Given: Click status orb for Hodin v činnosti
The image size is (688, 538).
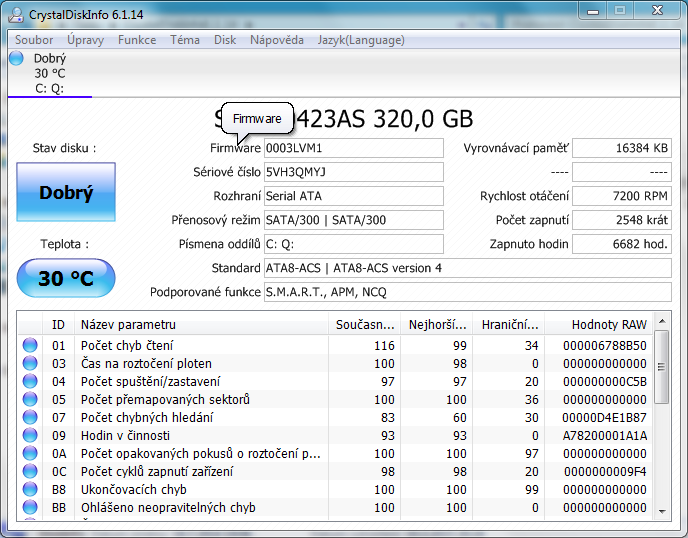Looking at the screenshot, I should (30, 436).
